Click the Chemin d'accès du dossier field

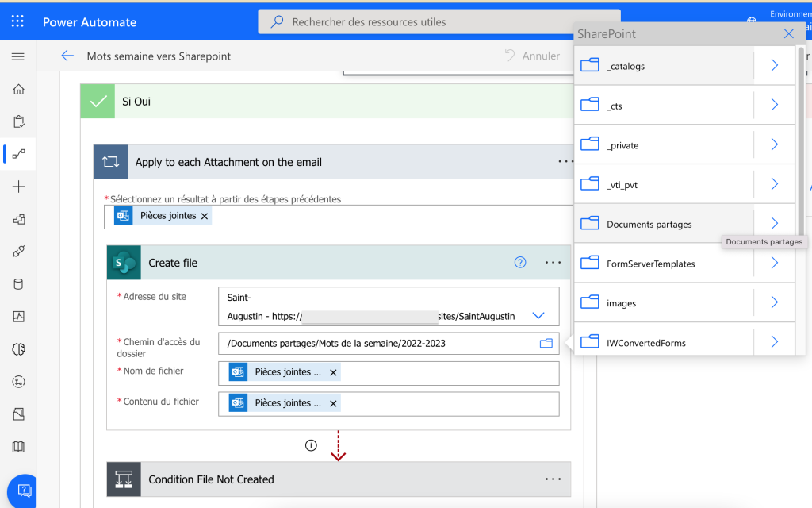coord(389,343)
